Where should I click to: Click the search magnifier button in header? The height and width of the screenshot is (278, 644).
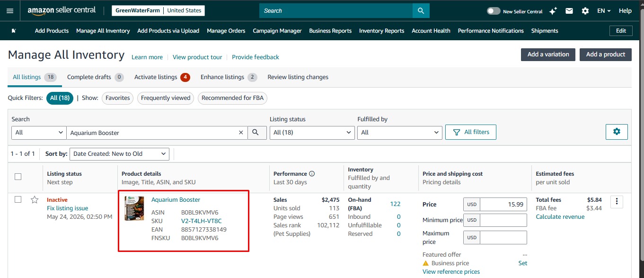(x=421, y=10)
